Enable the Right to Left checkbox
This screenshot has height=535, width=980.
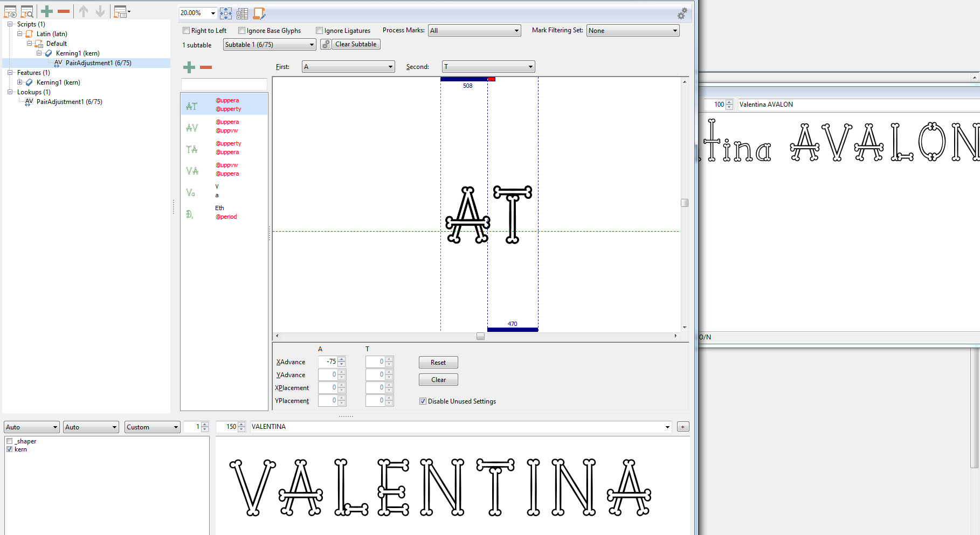186,31
